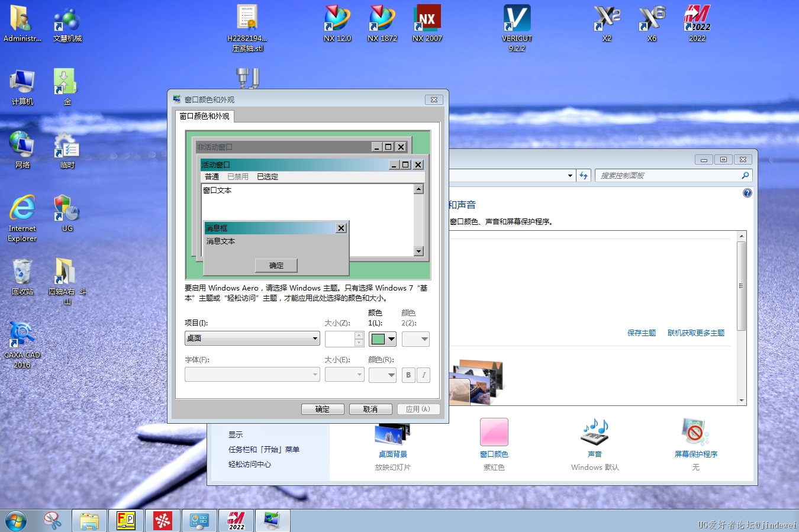Launch NX 2007 from the desktop
This screenshot has width=799, height=532.
427,24
